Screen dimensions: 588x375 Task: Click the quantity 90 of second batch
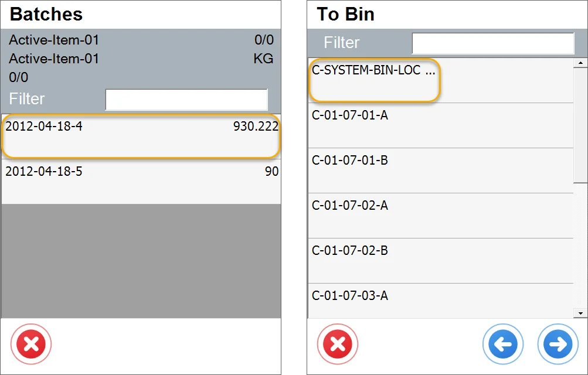[271, 172]
